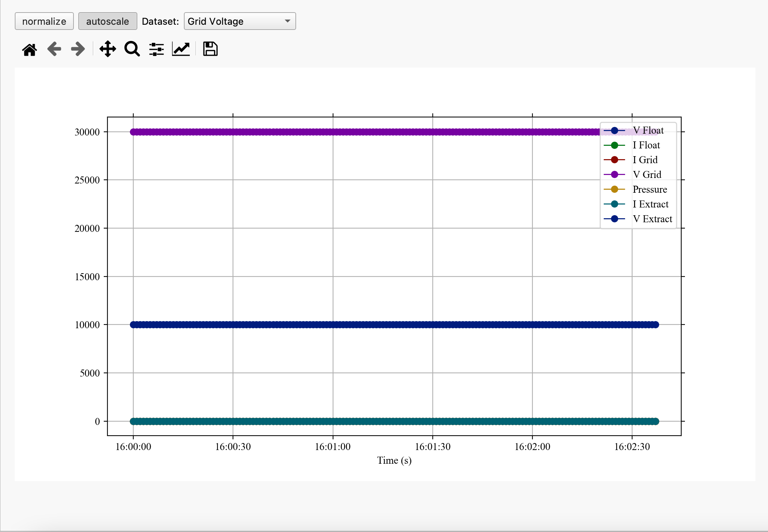Click the gold Pressure legend marker

(x=614, y=189)
